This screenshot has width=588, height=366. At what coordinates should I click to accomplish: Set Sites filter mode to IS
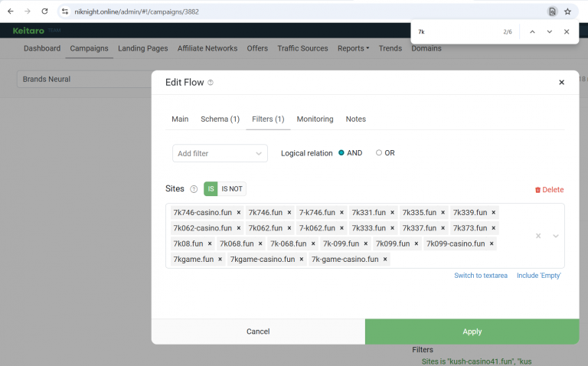tap(211, 189)
